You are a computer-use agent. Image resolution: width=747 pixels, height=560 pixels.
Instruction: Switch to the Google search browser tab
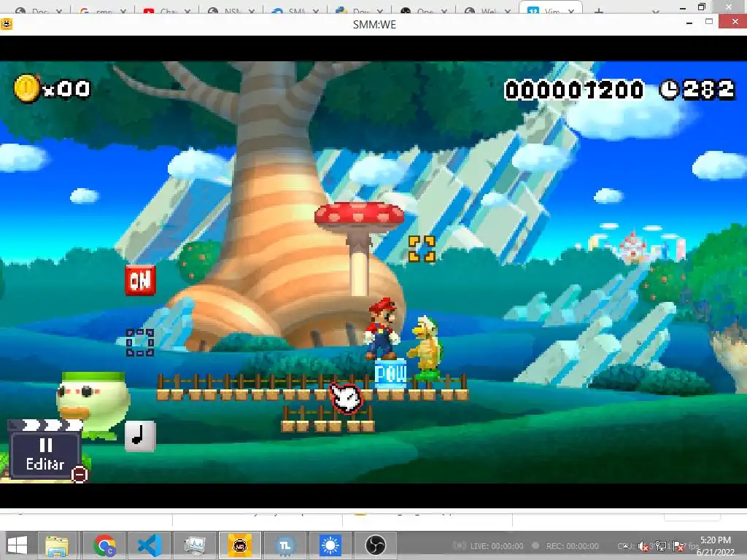pos(102,9)
